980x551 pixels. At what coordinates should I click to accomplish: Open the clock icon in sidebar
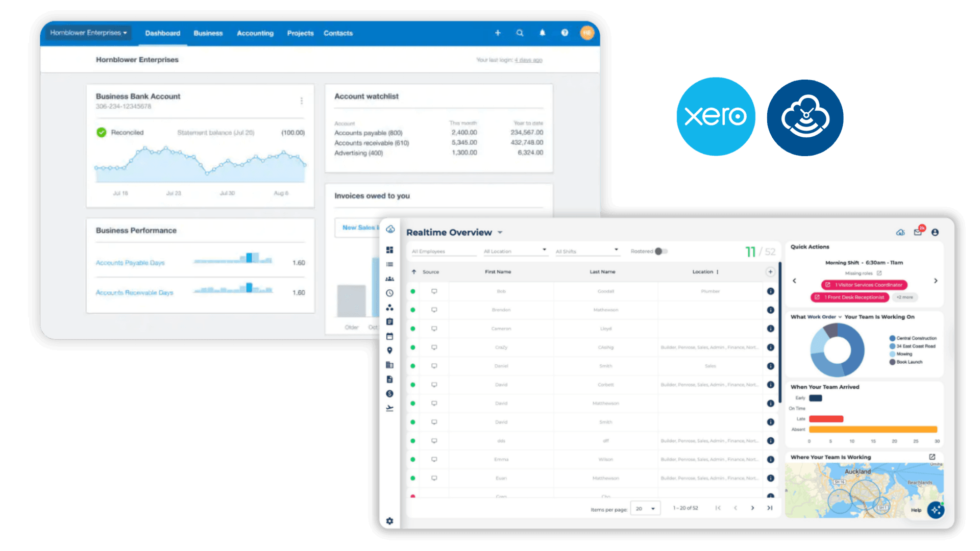390,293
